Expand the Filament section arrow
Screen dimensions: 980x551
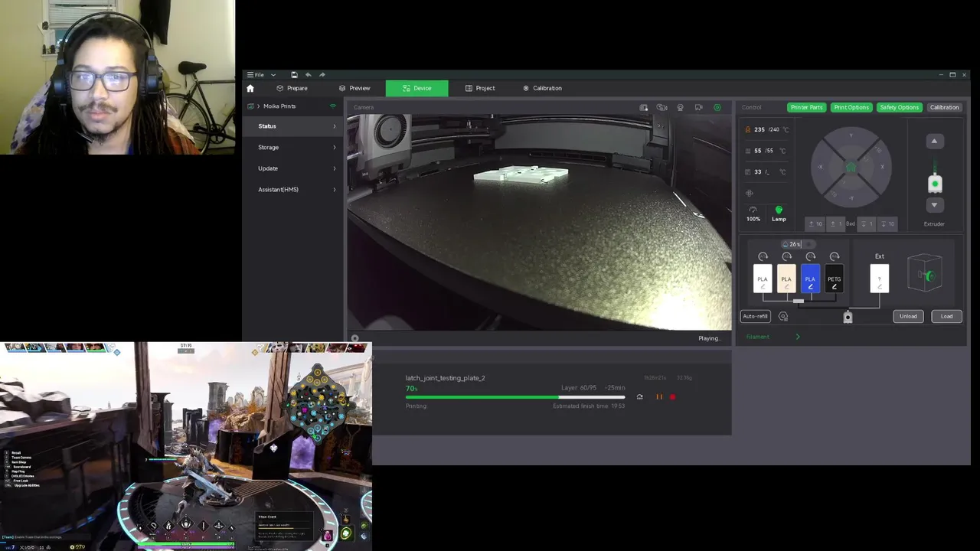click(798, 337)
